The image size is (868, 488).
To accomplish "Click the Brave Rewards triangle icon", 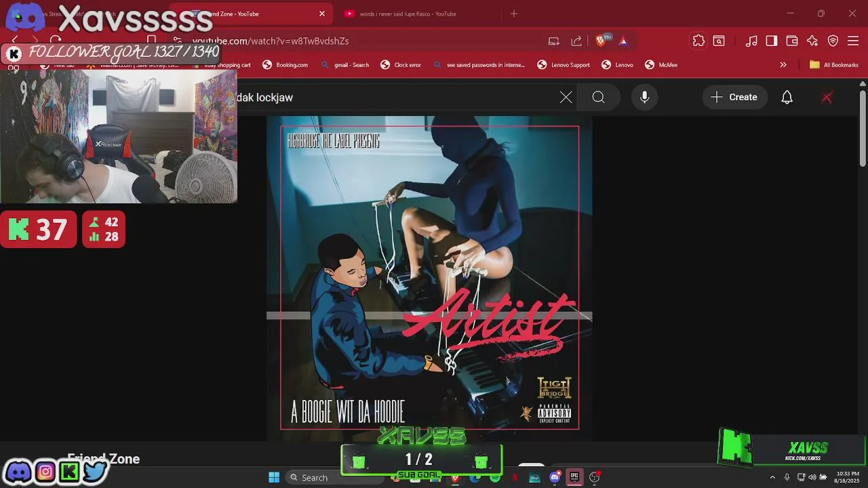I will pyautogui.click(x=623, y=41).
